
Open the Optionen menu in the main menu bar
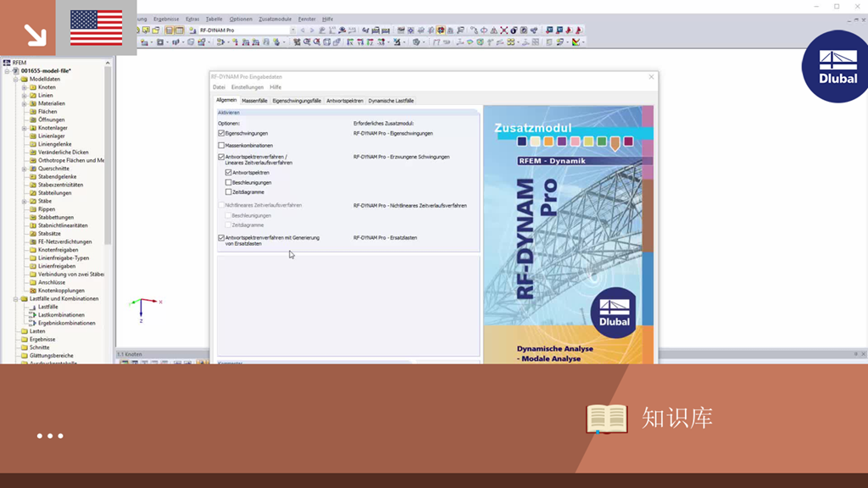pyautogui.click(x=241, y=19)
